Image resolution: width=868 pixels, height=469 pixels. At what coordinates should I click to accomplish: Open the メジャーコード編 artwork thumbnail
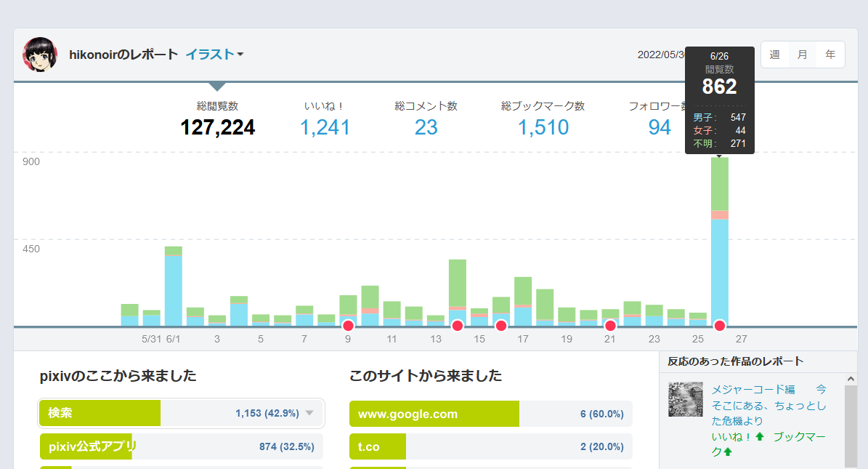(686, 399)
